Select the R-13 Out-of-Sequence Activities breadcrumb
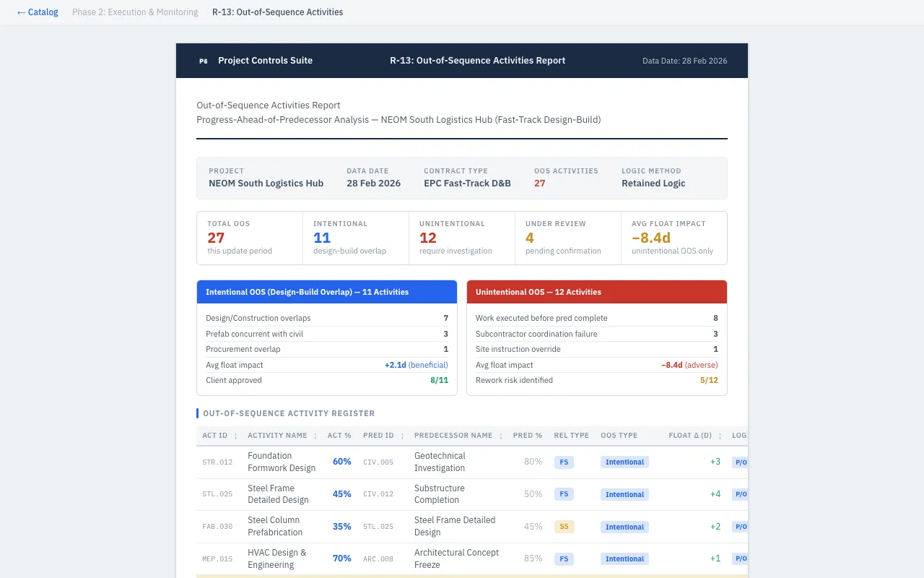The image size is (924, 578). (277, 12)
